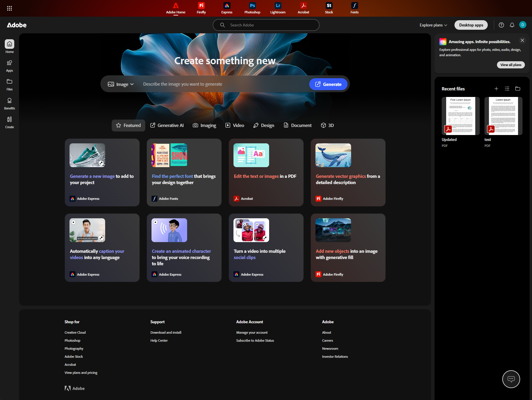Open the Careers footer link
This screenshot has height=400, width=532.
pos(327,341)
